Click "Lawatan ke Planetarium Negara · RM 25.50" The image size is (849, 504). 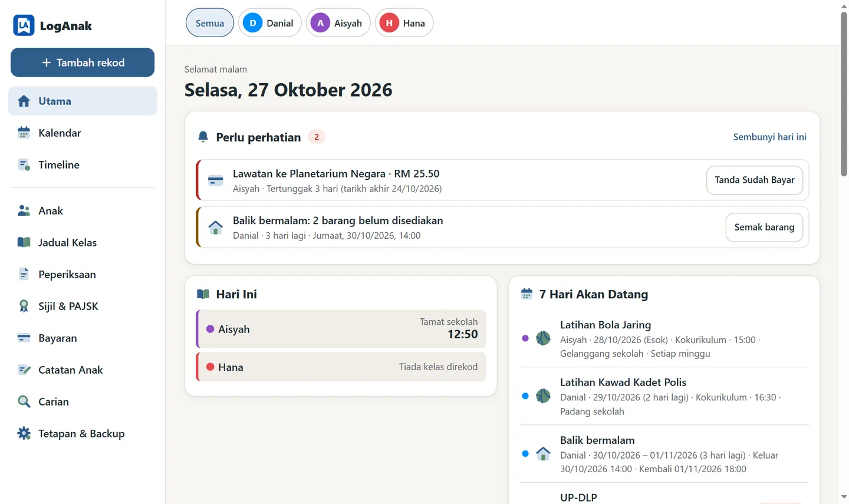point(336,173)
